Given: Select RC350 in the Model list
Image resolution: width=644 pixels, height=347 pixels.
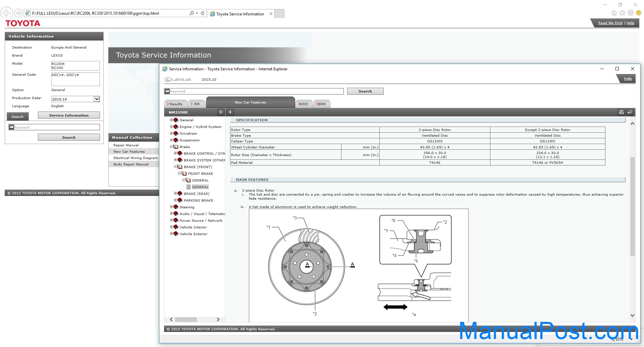Looking at the screenshot, I should click(x=57, y=68).
